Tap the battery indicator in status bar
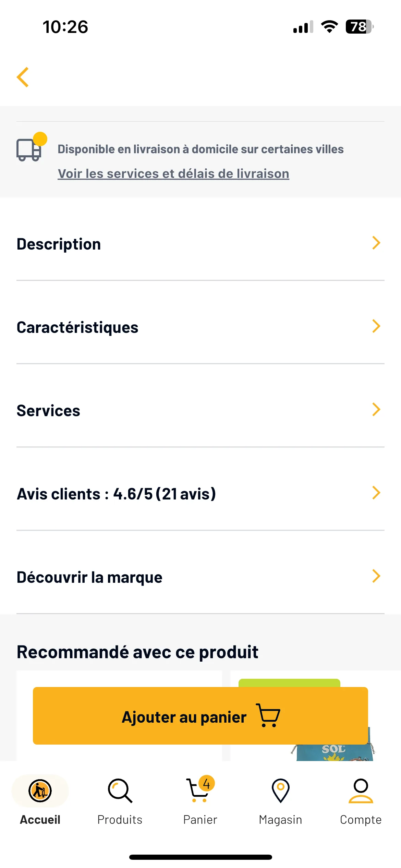The width and height of the screenshot is (401, 868). (x=360, y=27)
